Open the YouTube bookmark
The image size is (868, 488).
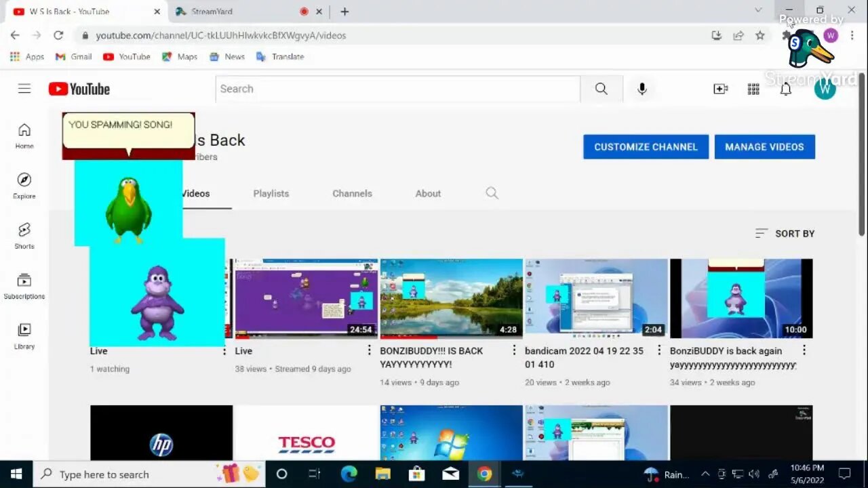(127, 57)
